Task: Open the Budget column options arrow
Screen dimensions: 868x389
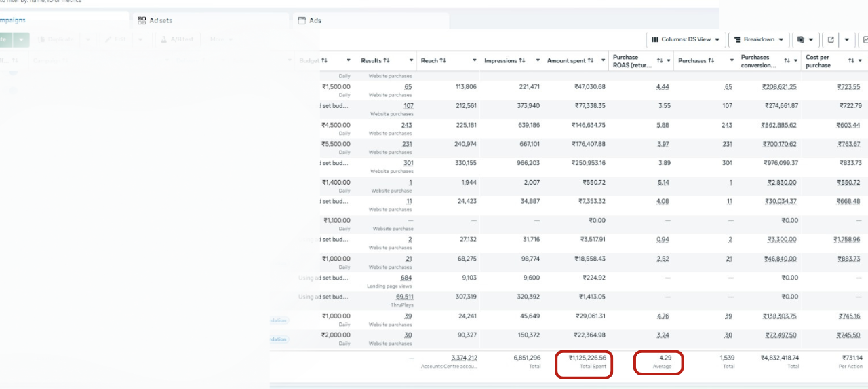Action: [349, 61]
